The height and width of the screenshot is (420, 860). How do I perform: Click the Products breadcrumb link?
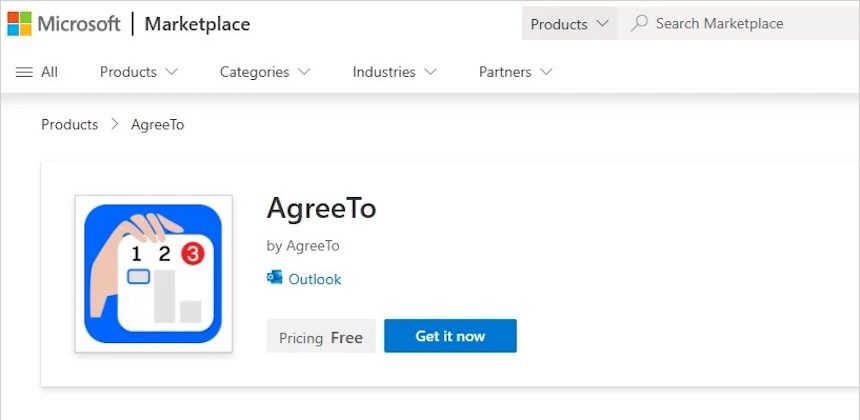pos(70,125)
